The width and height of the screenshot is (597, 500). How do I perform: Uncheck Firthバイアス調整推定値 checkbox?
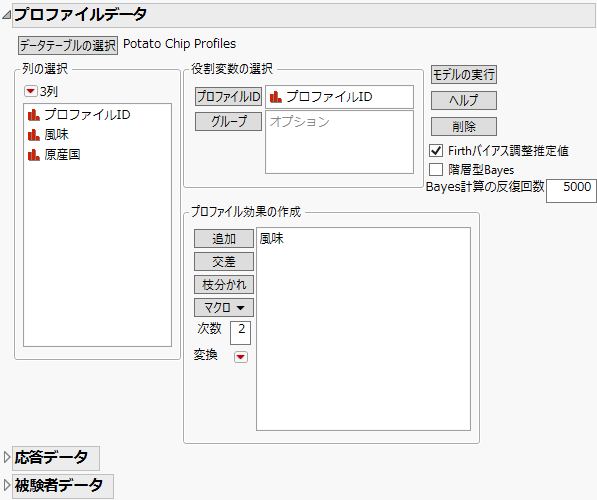pyautogui.click(x=436, y=151)
